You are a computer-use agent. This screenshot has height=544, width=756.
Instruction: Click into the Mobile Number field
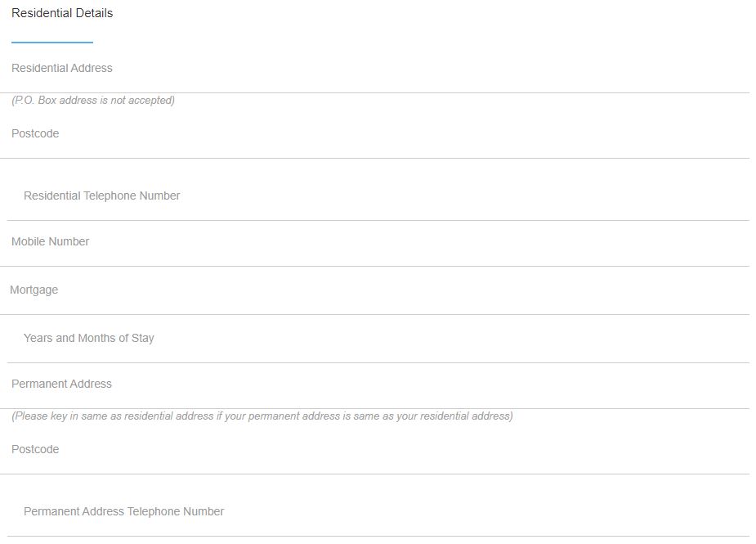376,242
